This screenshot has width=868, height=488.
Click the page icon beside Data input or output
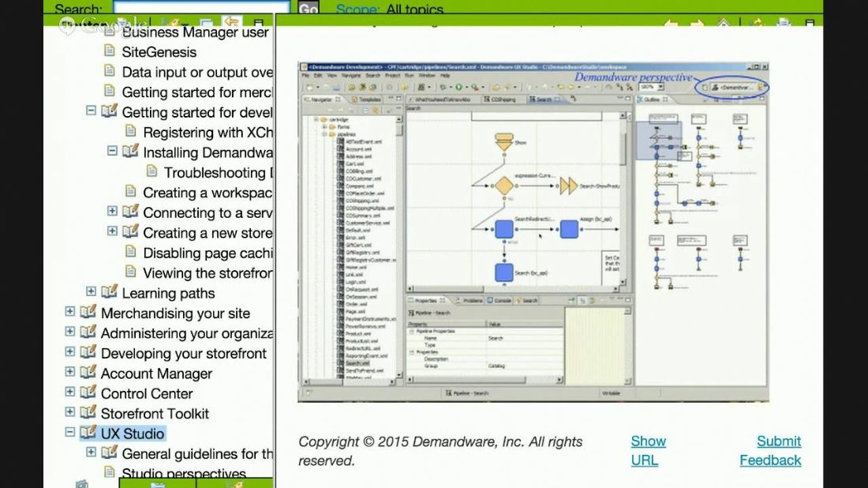[x=110, y=71]
